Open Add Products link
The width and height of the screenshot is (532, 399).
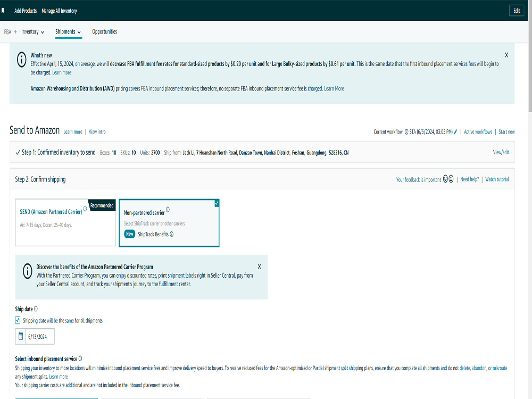tap(26, 11)
